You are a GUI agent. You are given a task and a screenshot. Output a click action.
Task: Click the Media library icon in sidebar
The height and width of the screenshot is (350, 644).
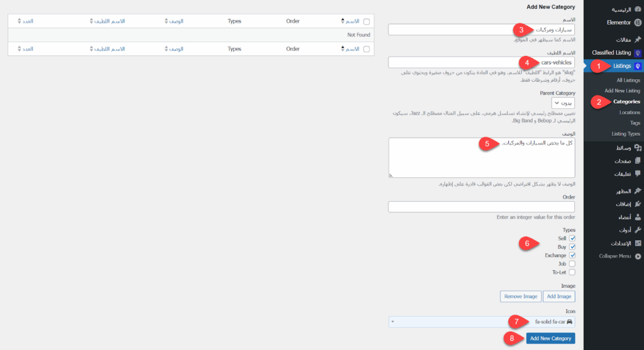(638, 148)
